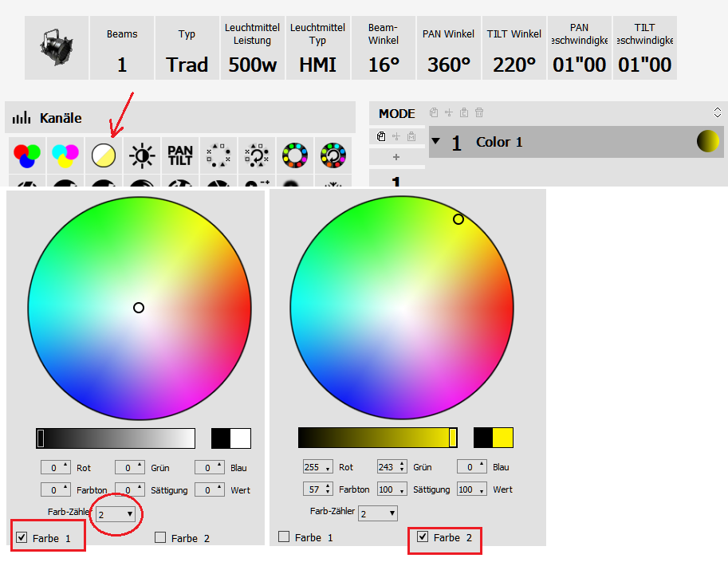Viewport: 728px width, 562px height.
Task: Add the color wheel channel
Action: tap(295, 155)
